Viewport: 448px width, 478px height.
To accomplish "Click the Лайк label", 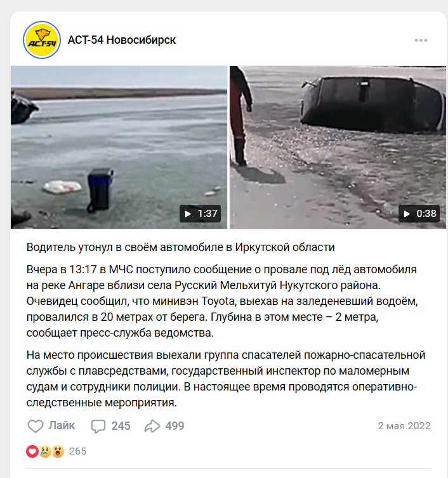I will (x=62, y=425).
